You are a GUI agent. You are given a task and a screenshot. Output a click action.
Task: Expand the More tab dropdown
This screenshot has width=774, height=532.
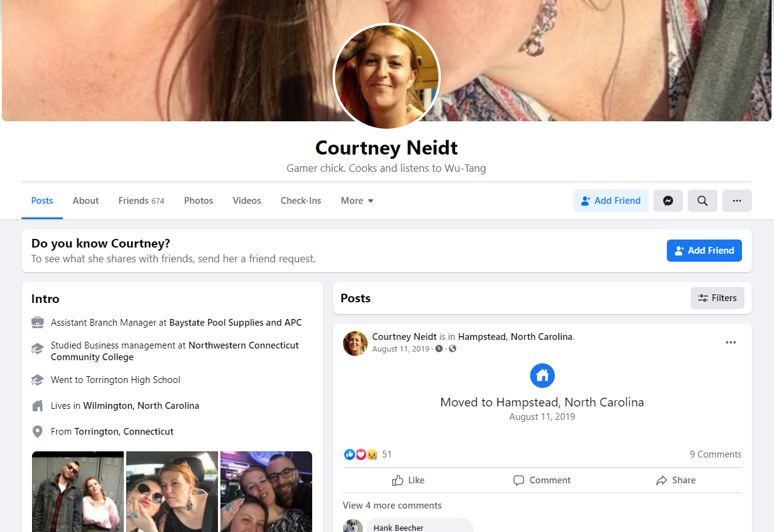[357, 201]
